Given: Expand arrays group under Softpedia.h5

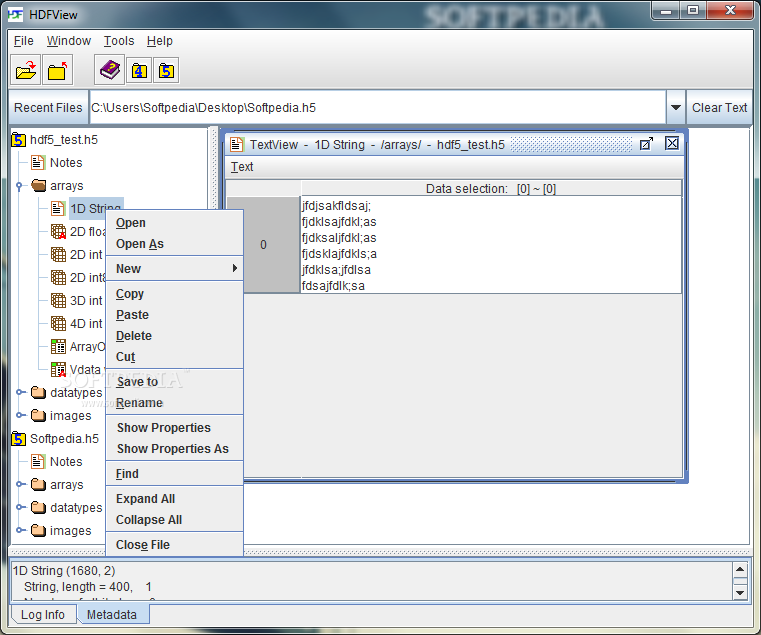Looking at the screenshot, I should pos(20,484).
